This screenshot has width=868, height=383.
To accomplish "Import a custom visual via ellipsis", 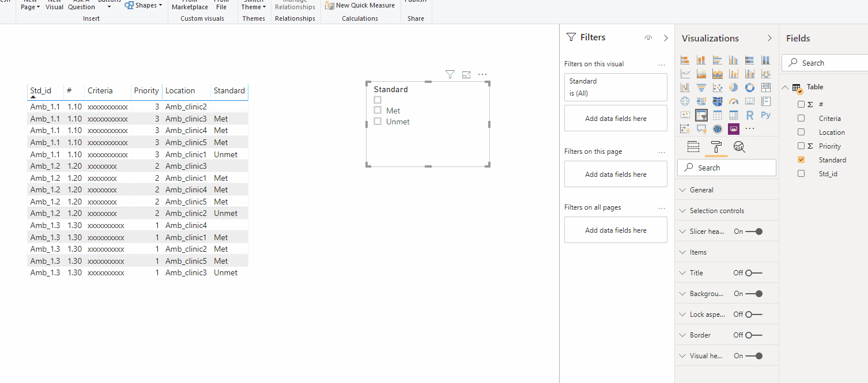I will [750, 129].
